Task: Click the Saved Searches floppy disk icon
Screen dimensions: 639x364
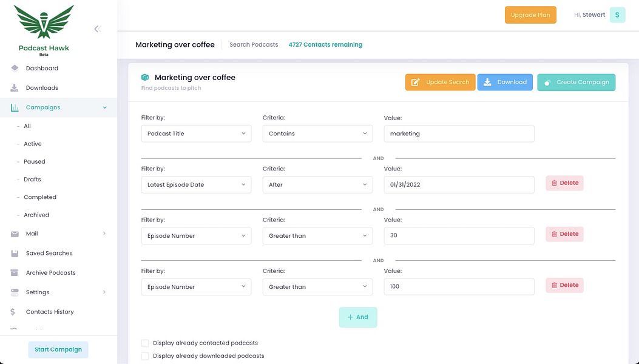Action: pos(15,253)
